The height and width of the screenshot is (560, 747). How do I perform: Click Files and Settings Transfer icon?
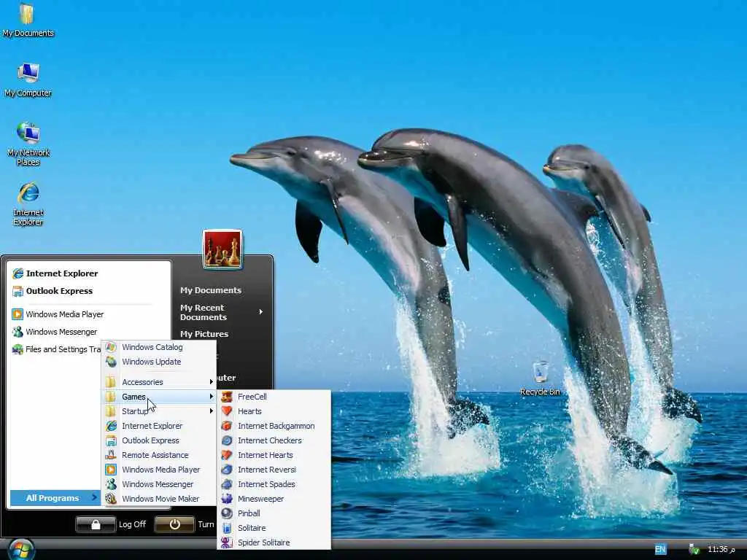point(18,349)
